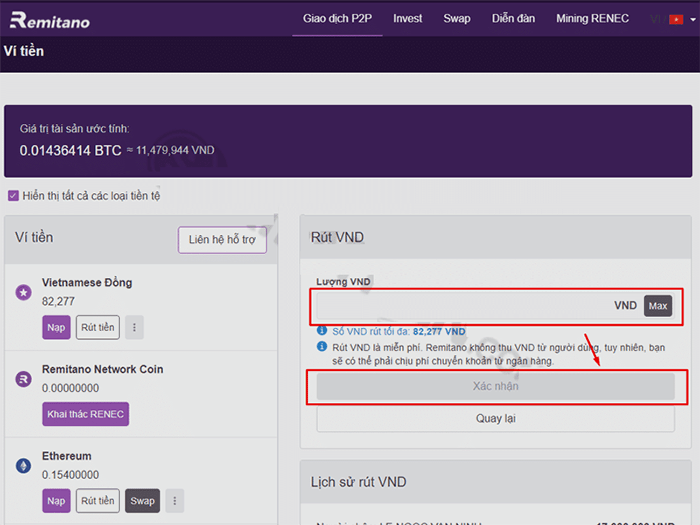Click the Khai thác RENEC button

86,414
